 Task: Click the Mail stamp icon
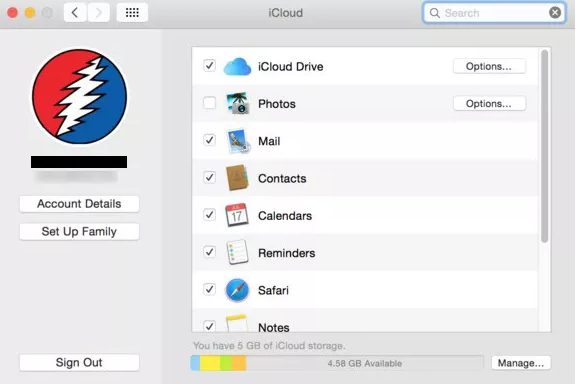pyautogui.click(x=238, y=141)
